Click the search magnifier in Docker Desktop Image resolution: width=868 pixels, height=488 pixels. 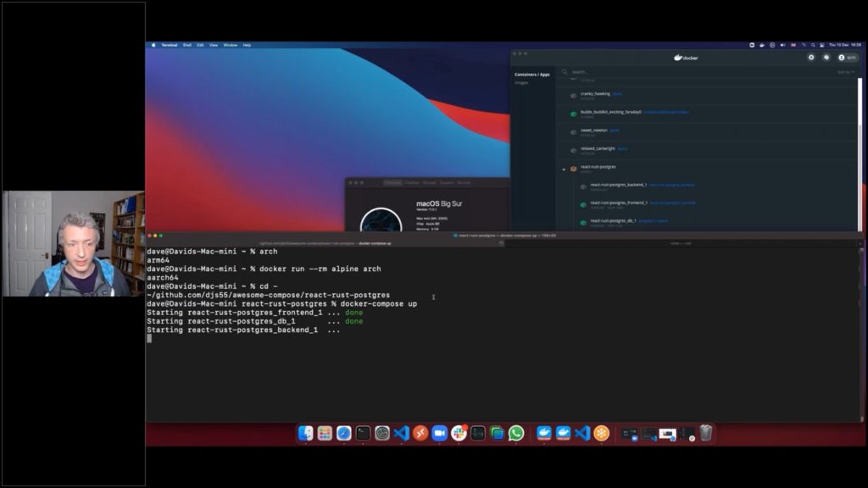(564, 72)
